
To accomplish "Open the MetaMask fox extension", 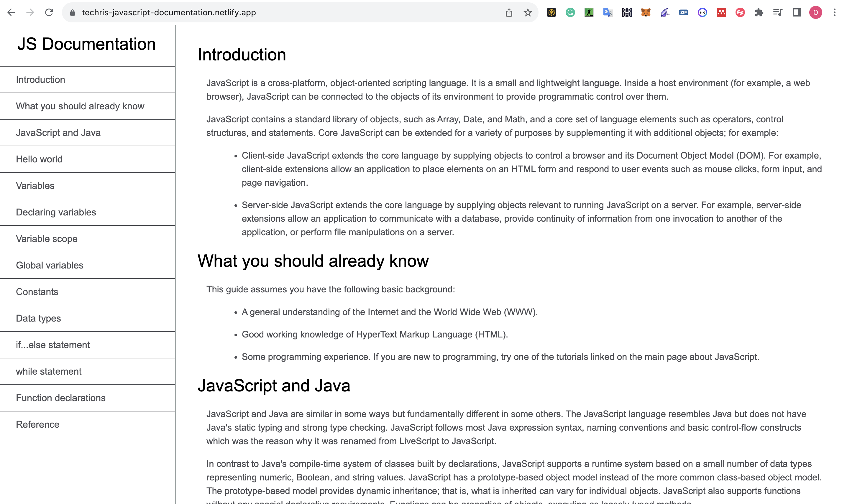I will 646,13.
